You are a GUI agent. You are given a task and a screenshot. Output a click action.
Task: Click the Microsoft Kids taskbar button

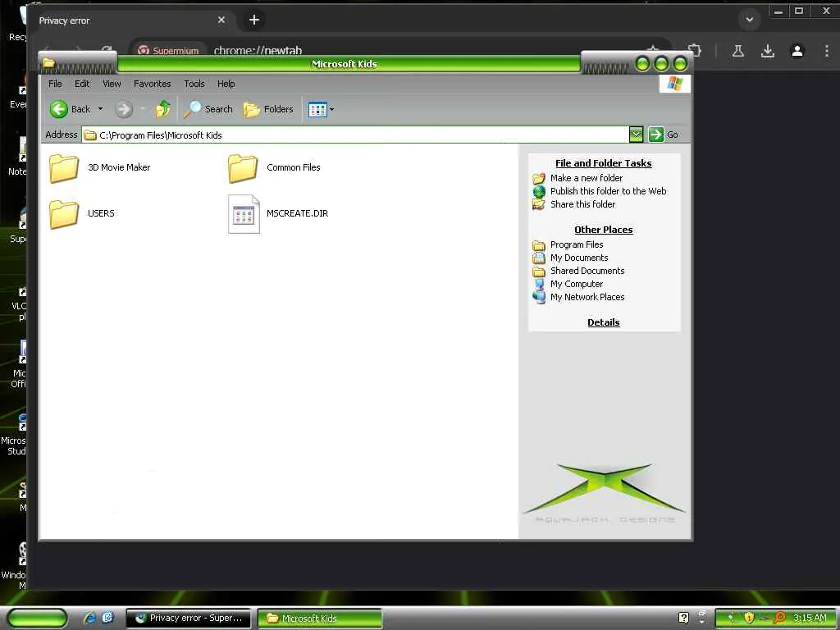[x=320, y=618]
